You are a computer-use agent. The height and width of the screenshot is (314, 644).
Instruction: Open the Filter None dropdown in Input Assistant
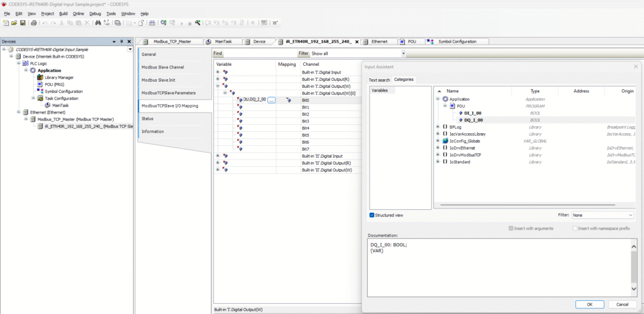click(x=602, y=215)
